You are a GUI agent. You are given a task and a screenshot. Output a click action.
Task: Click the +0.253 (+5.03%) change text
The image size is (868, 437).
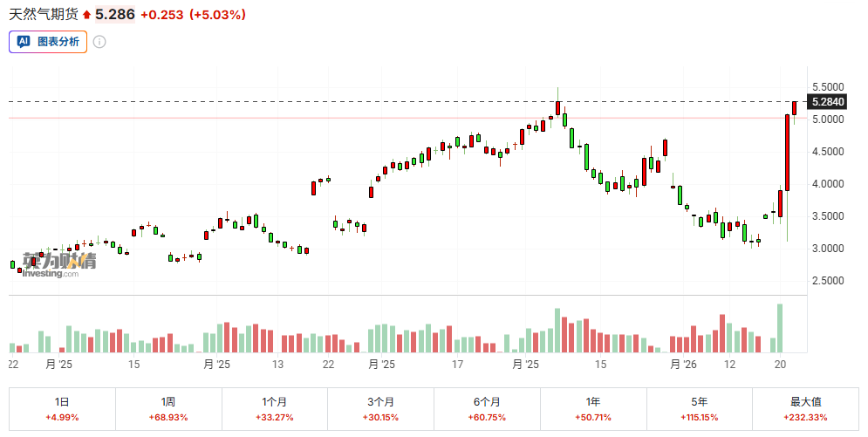point(193,15)
